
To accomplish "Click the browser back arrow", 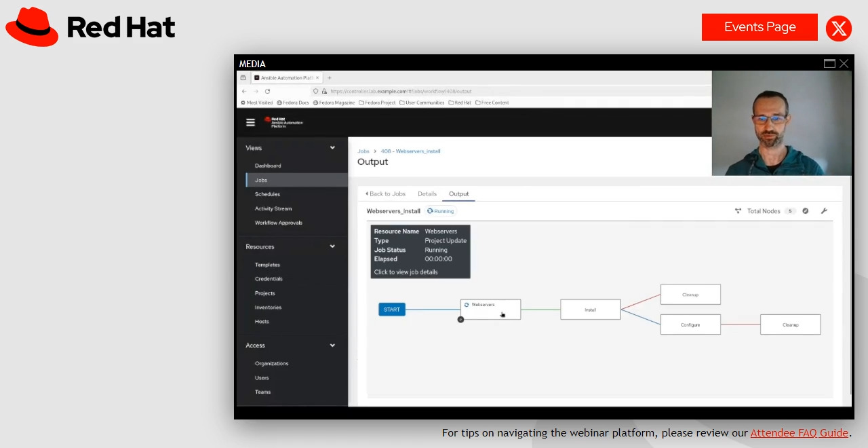I will point(244,91).
